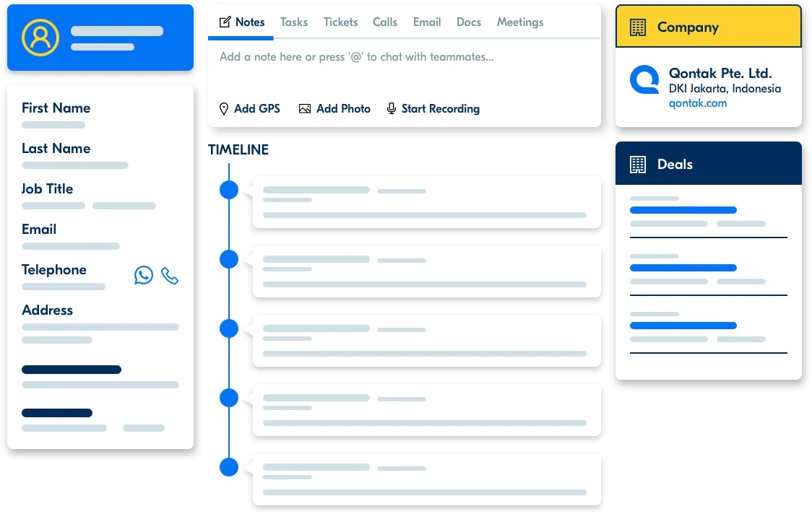Open WhatsApp chat via Telephone icon

(x=144, y=275)
